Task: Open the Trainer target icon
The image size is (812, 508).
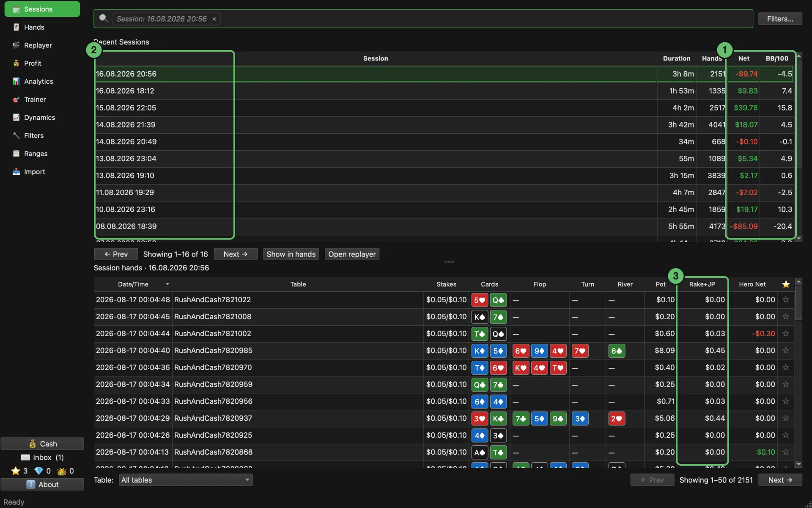Action: click(x=16, y=99)
